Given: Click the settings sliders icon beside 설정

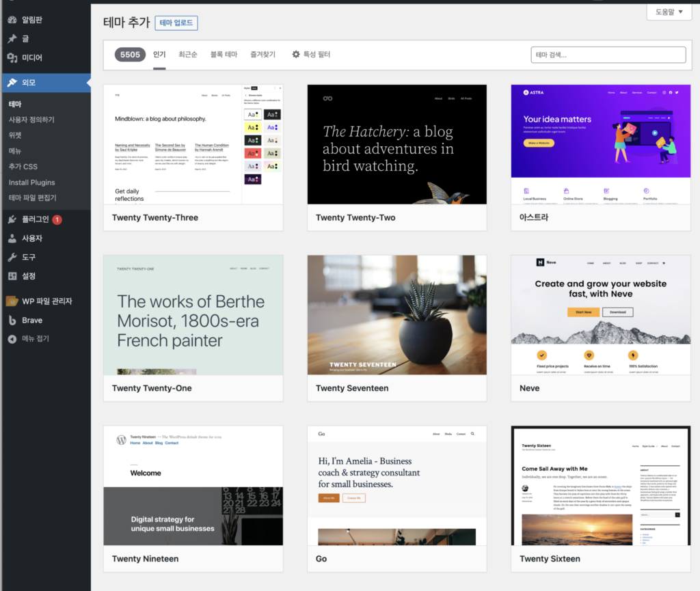Looking at the screenshot, I should [x=12, y=276].
